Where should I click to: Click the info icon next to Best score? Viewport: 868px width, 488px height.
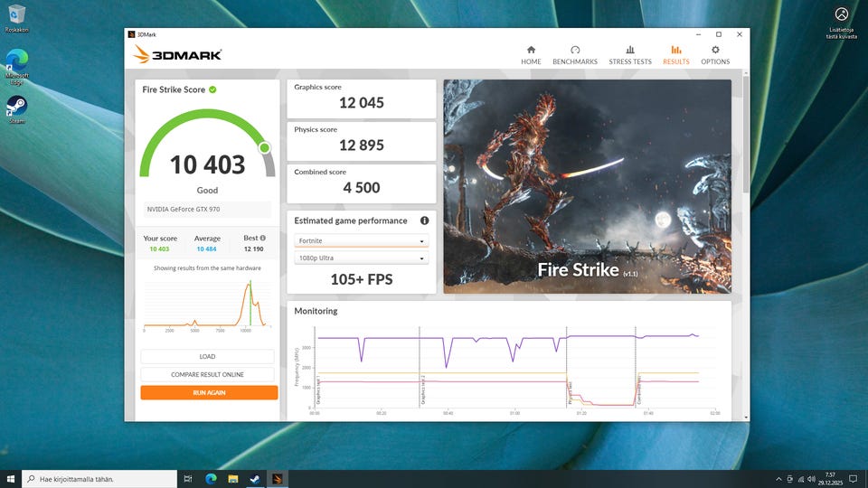click(262, 238)
